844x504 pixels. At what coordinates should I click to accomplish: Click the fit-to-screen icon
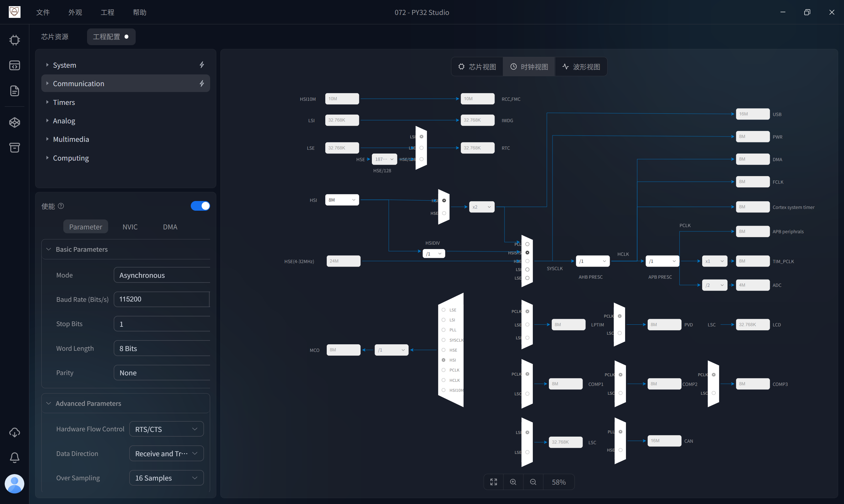coord(494,482)
